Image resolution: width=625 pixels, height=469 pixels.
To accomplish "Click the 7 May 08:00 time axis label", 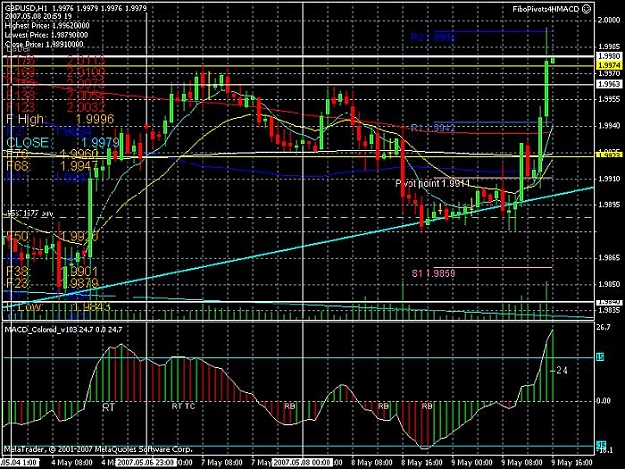I will point(222,463).
